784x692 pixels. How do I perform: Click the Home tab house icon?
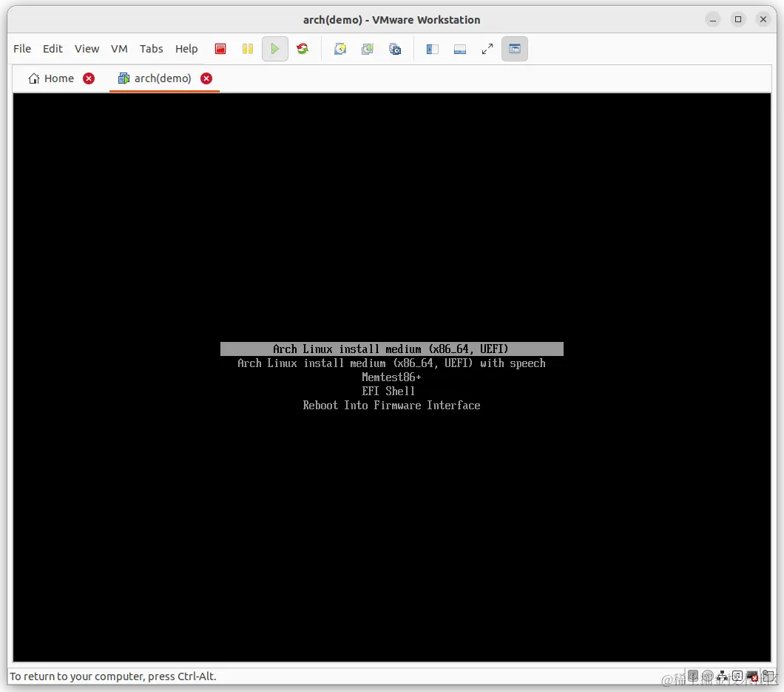pos(33,78)
